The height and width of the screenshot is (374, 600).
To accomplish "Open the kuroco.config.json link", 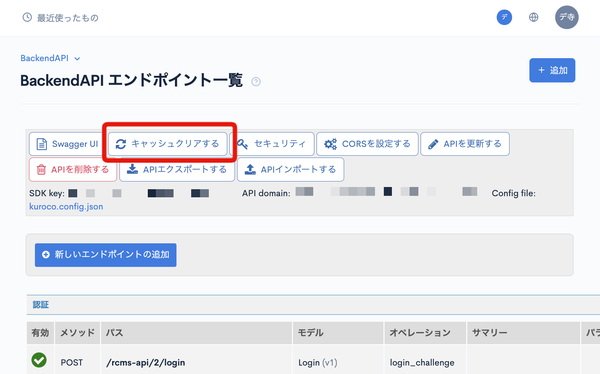I will [66, 207].
